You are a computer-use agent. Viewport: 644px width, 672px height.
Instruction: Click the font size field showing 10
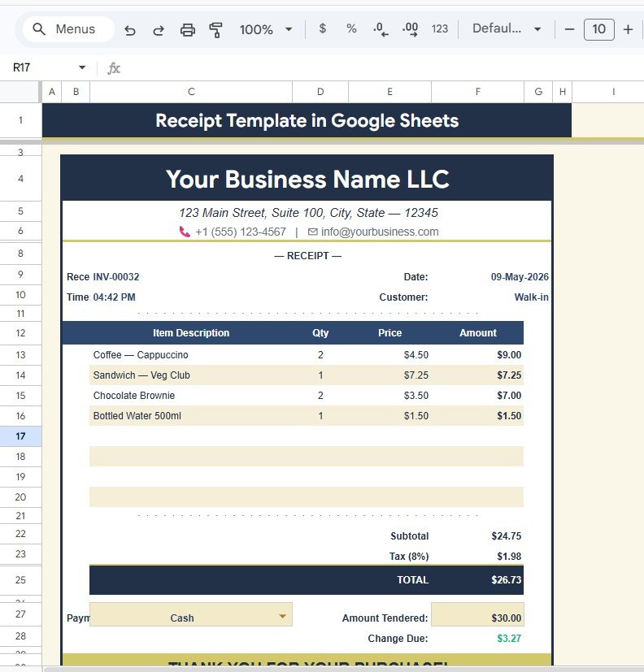click(x=599, y=29)
